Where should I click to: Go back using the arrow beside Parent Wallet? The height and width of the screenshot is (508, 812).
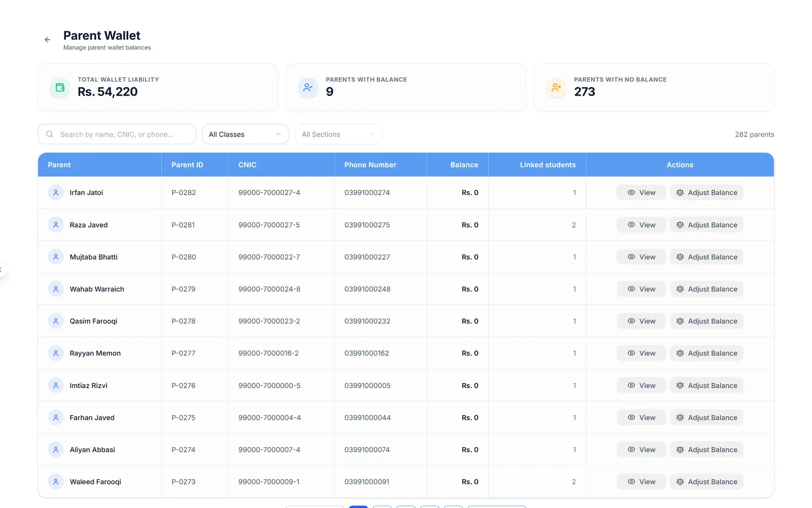pyautogui.click(x=47, y=40)
